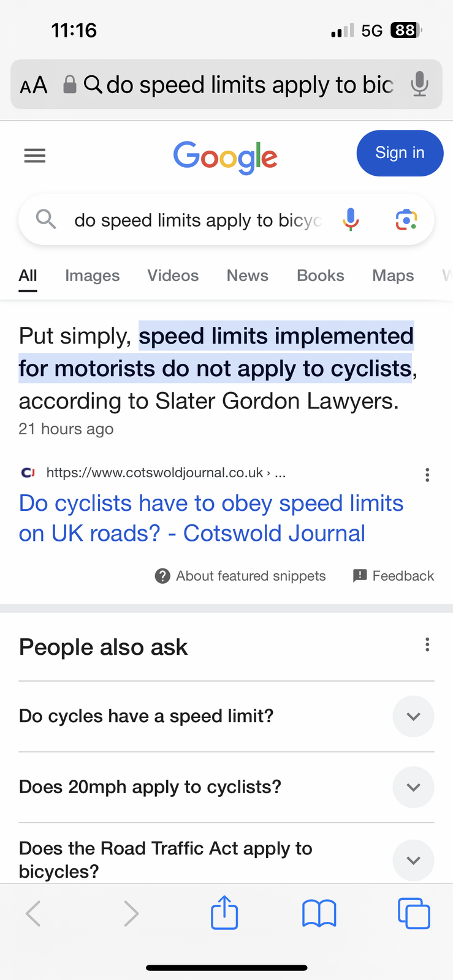Click the Sign in button
Screen dimensions: 453x980
[400, 153]
